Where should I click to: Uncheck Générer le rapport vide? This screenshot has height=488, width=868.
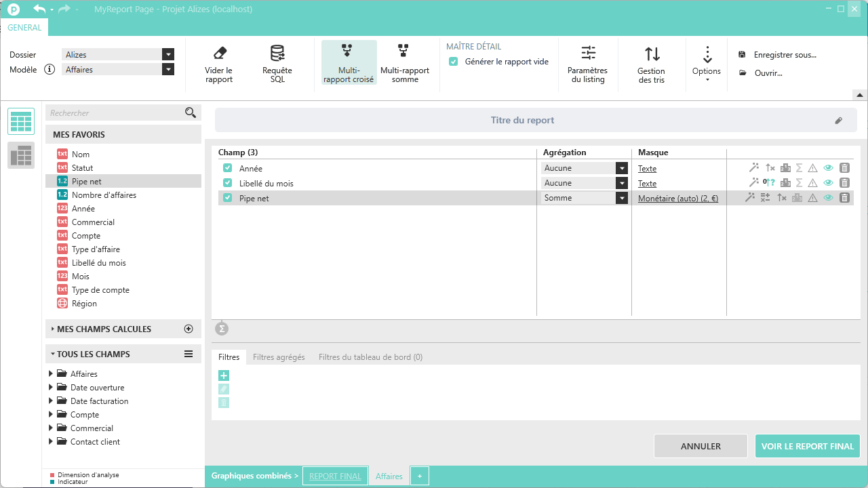pyautogui.click(x=454, y=62)
